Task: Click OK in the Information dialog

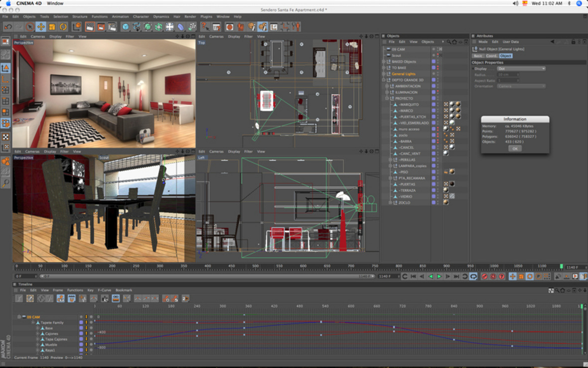Action: click(515, 148)
